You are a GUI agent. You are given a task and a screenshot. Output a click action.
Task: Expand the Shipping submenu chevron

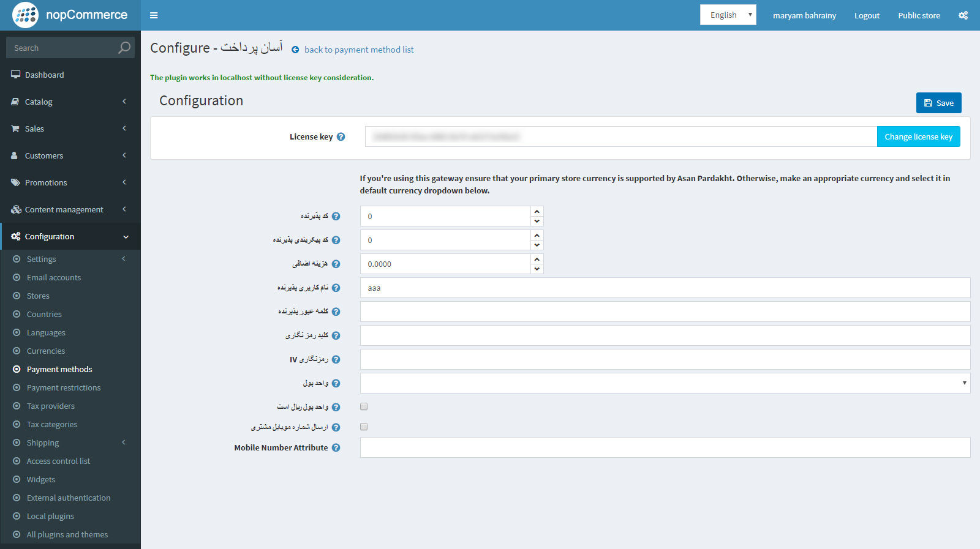[x=124, y=443]
